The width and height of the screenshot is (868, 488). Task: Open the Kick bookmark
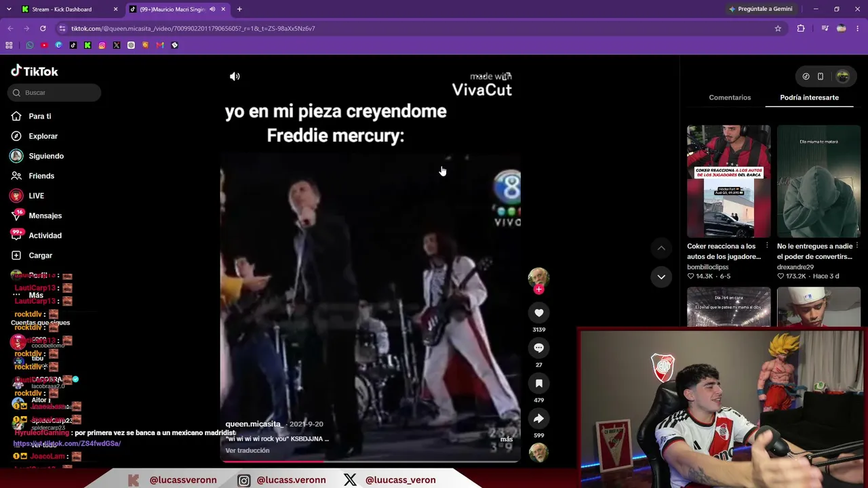[x=87, y=45]
